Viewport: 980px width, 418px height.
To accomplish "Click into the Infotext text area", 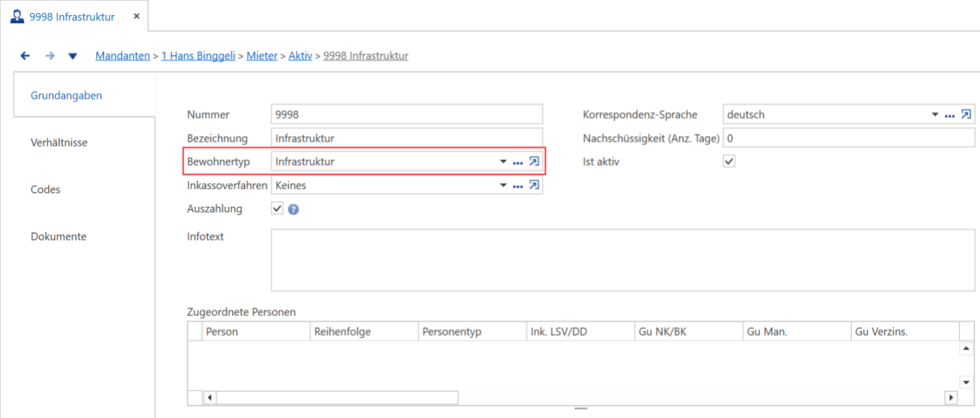I will (x=623, y=260).
